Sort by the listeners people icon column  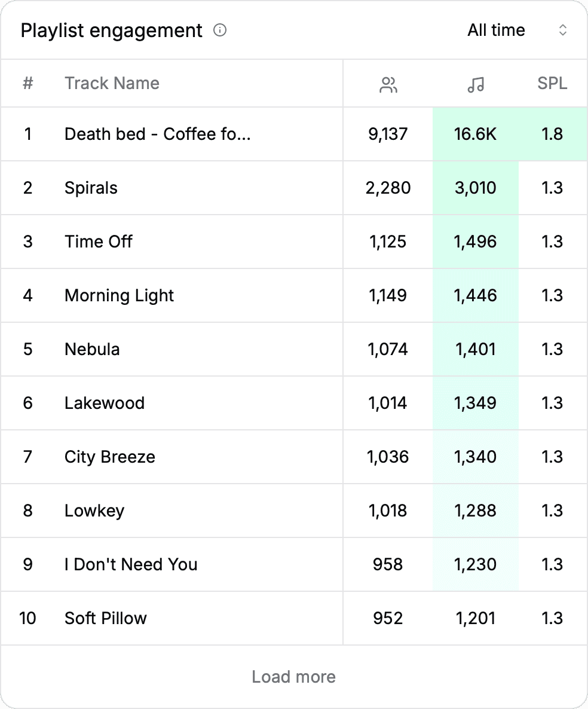point(388,85)
